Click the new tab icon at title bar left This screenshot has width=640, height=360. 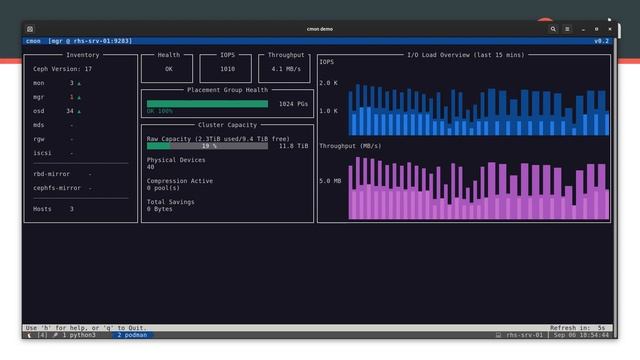30,29
